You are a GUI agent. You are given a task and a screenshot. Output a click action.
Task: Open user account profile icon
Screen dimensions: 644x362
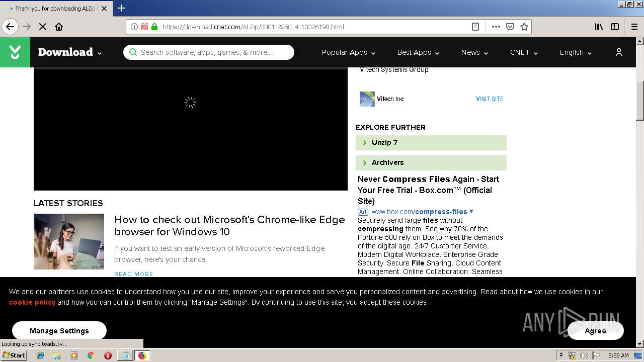click(x=619, y=52)
